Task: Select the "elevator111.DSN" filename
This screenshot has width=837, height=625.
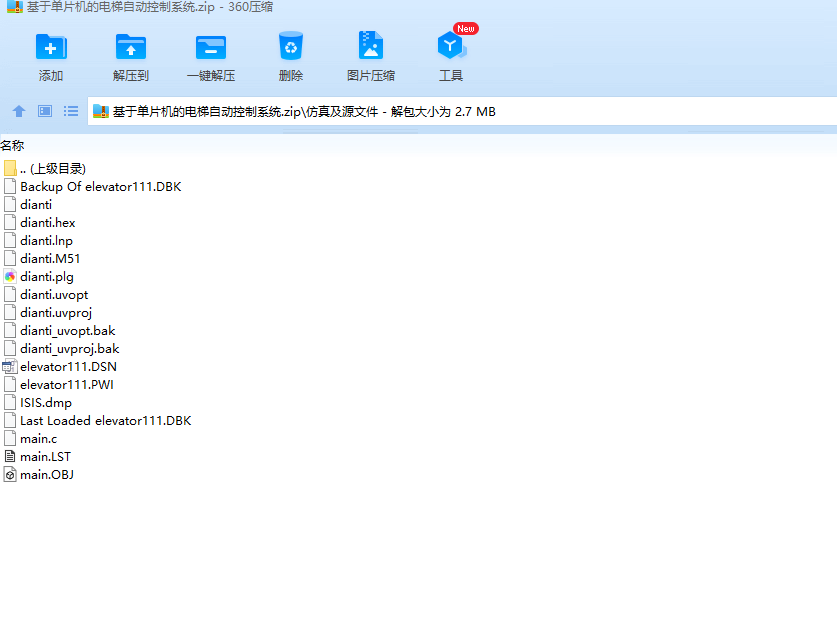Action: point(68,367)
